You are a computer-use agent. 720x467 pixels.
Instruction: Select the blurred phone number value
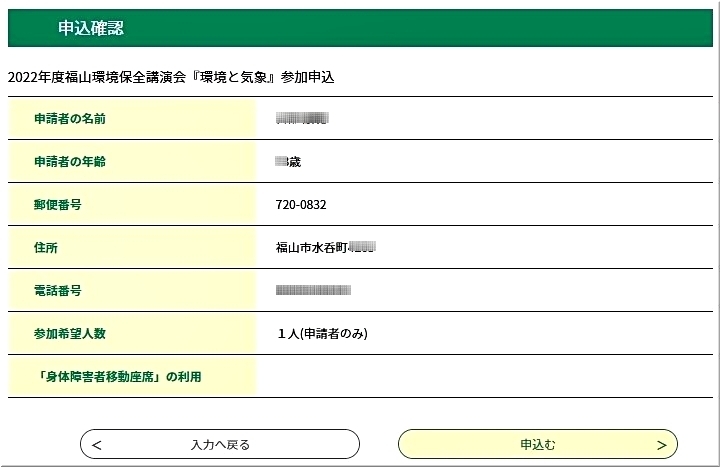point(313,291)
